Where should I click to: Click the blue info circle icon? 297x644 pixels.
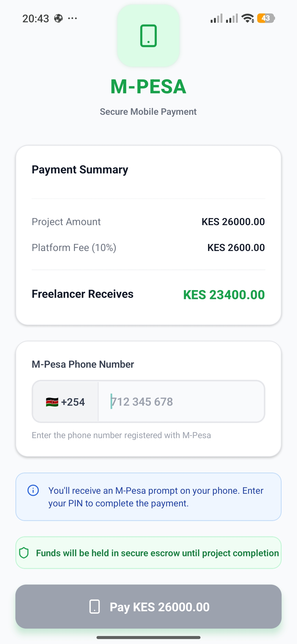tap(33, 490)
